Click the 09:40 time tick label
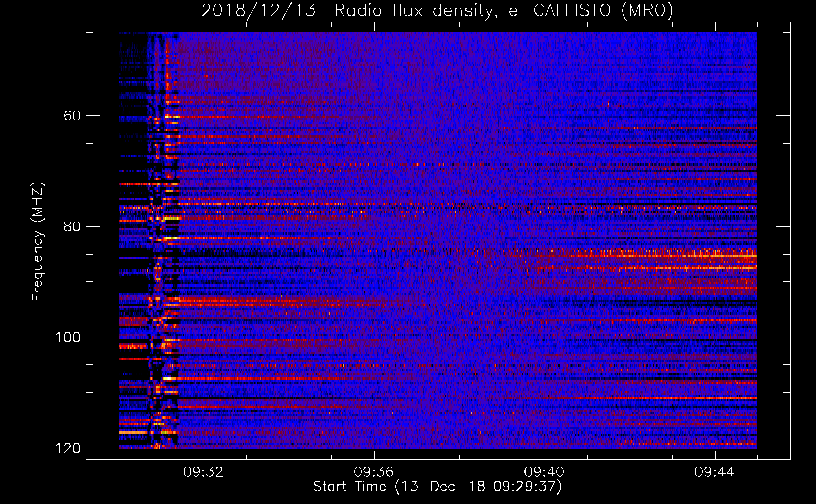 tap(544, 472)
